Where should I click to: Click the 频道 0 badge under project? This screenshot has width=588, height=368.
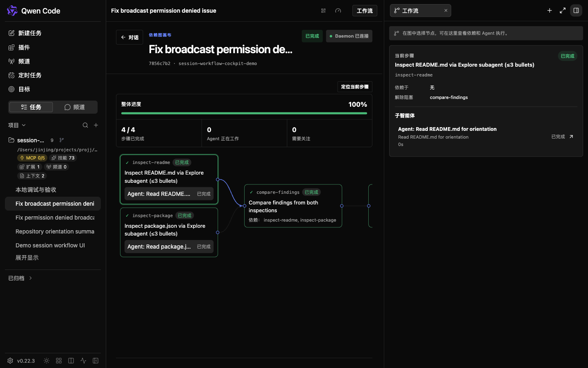(x=56, y=167)
